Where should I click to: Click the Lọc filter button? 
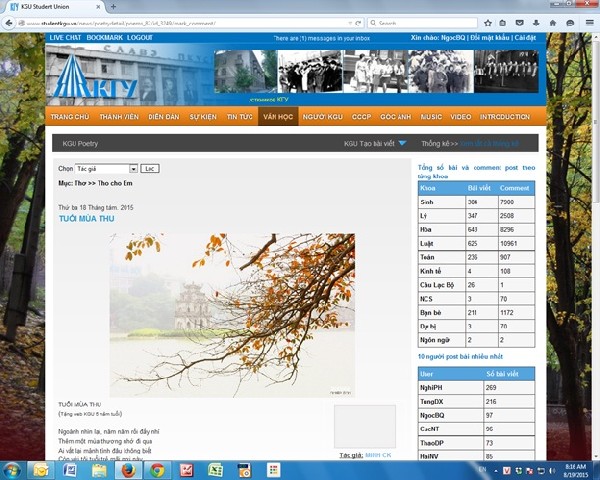(150, 169)
